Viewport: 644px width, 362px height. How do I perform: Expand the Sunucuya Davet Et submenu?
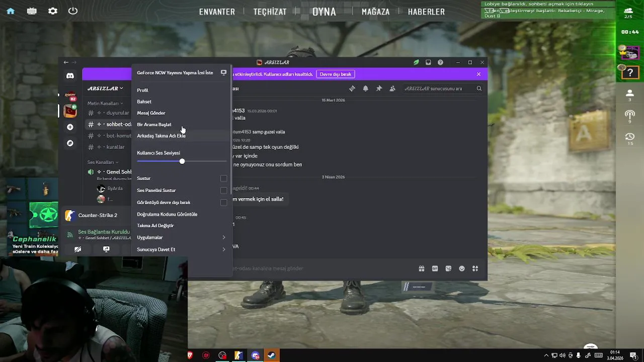point(182,249)
